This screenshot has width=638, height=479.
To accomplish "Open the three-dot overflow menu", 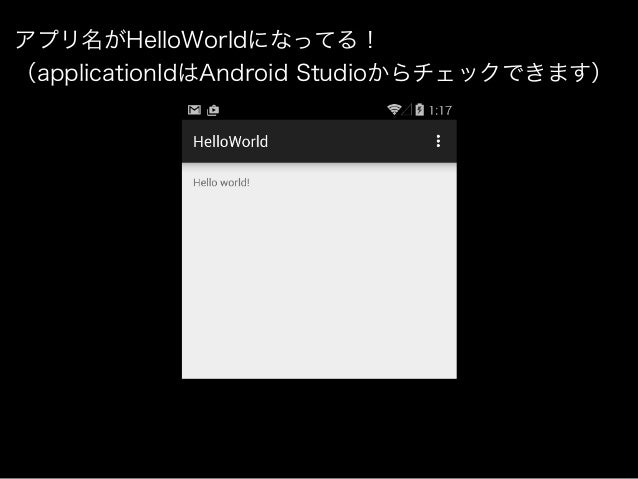I will click(x=438, y=141).
